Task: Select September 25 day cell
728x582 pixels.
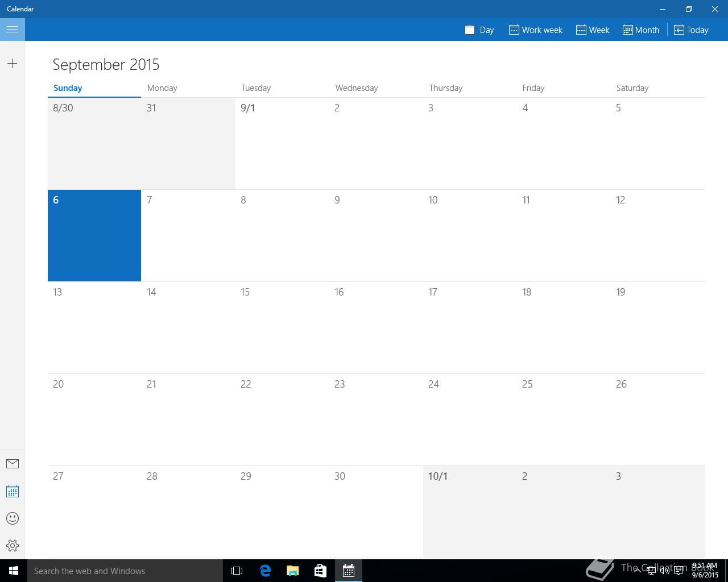Action: pyautogui.click(x=564, y=420)
